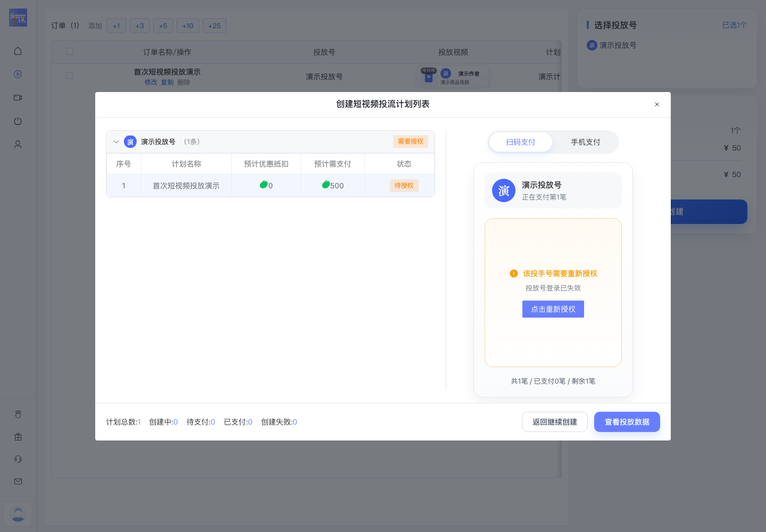Click the 待授权 status tag
The width and height of the screenshot is (766, 532).
click(404, 186)
